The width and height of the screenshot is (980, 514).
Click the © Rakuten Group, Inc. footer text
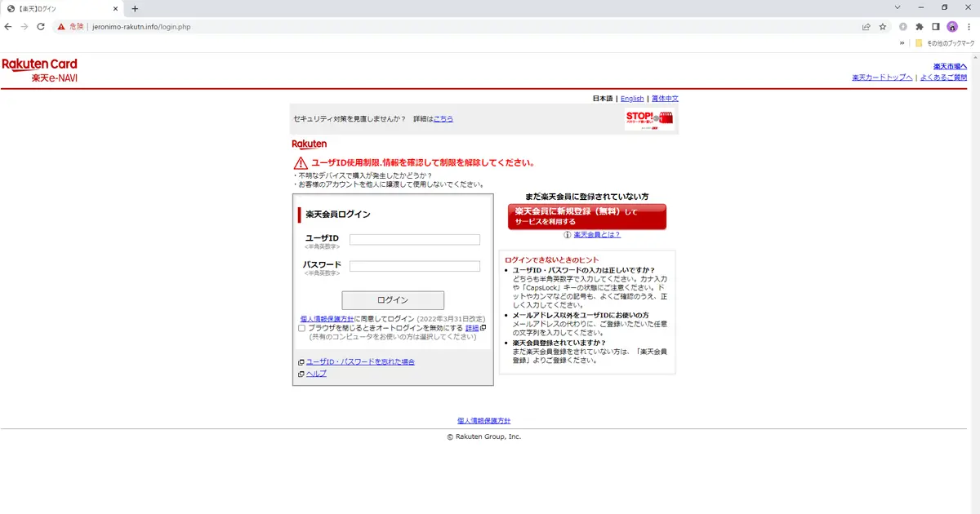tap(484, 436)
